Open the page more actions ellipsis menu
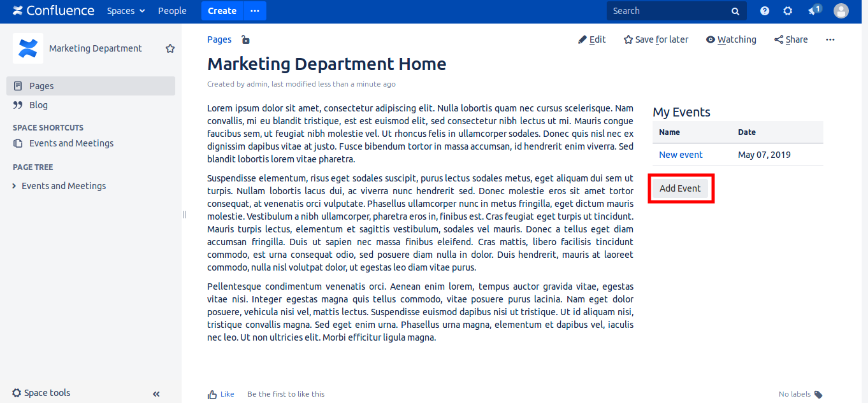The image size is (868, 403). (x=830, y=39)
